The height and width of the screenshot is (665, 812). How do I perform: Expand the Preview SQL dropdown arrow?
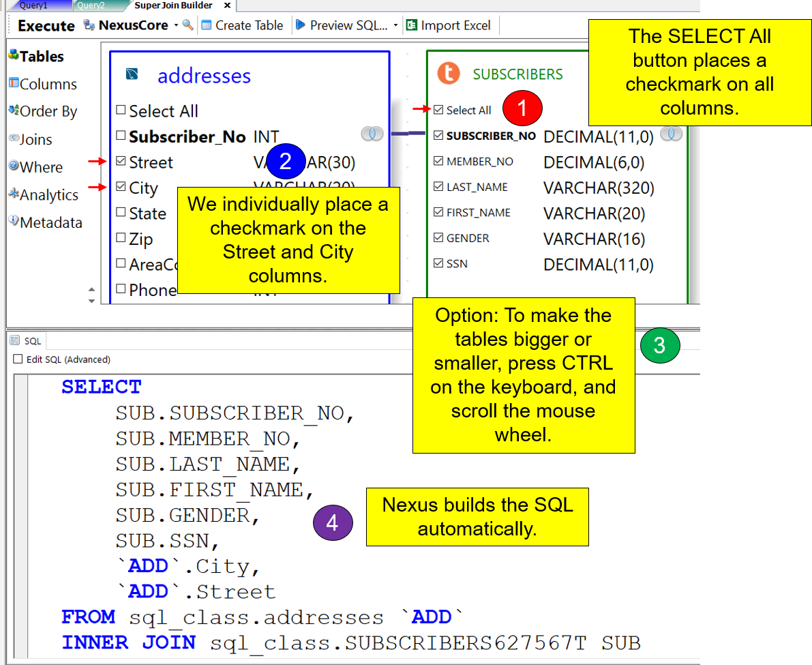coord(395,26)
